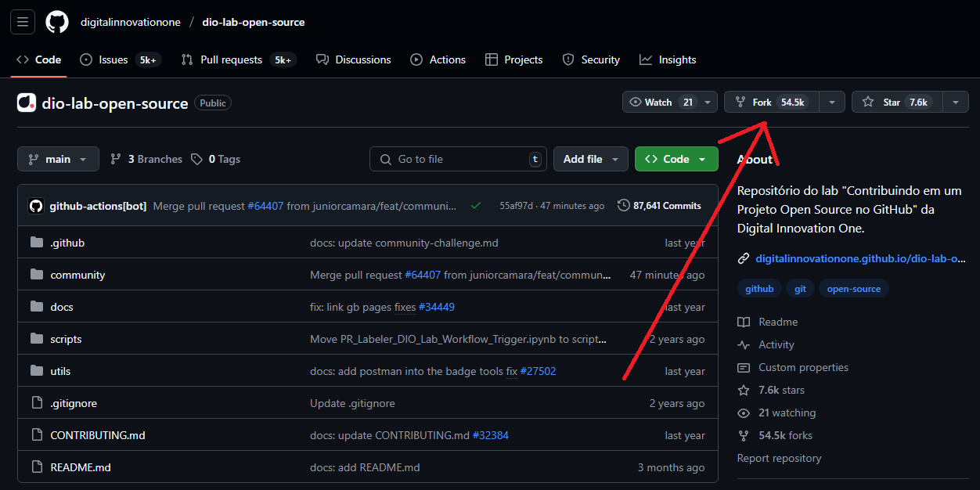
Task: Click the fork icon beside 54.5k forks
Action: pos(744,435)
